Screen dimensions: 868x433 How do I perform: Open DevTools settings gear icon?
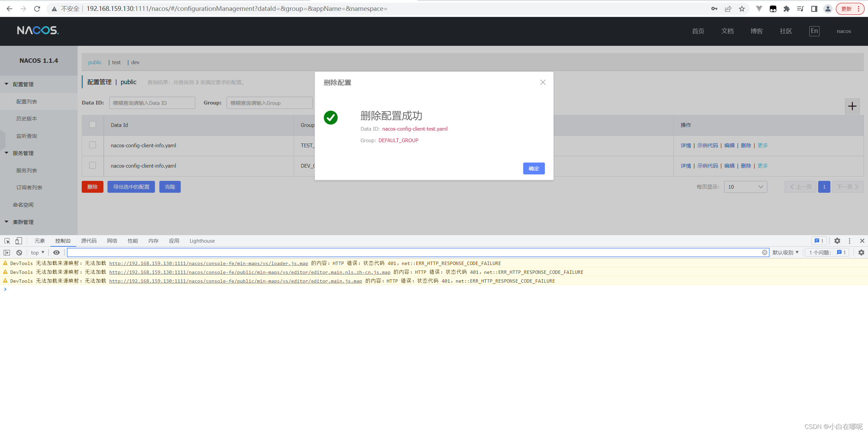coord(837,241)
